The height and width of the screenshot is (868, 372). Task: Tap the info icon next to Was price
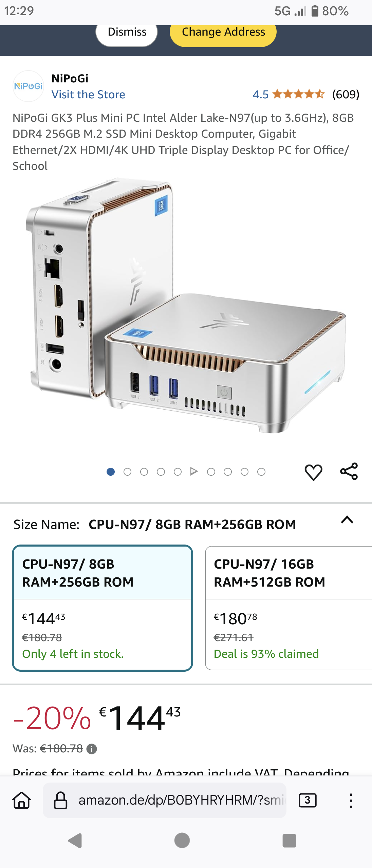[x=92, y=749]
